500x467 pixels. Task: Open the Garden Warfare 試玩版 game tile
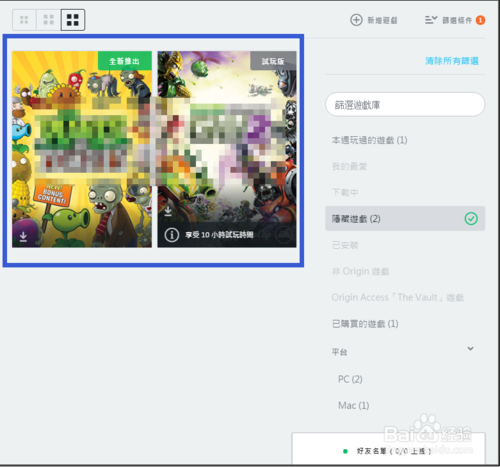[x=227, y=149]
